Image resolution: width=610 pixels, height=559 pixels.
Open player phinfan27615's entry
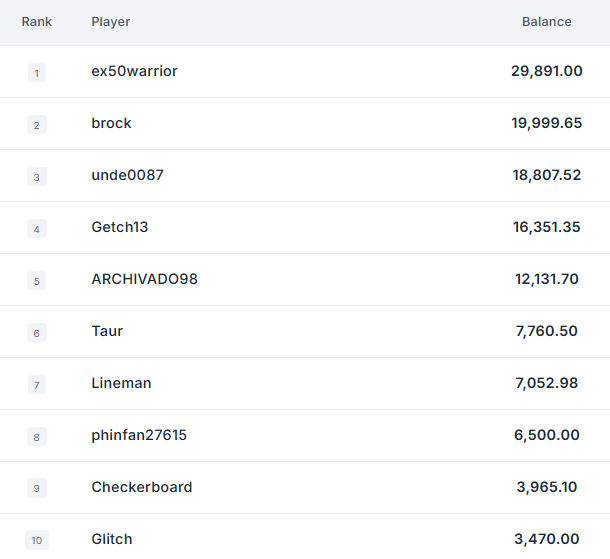click(139, 435)
